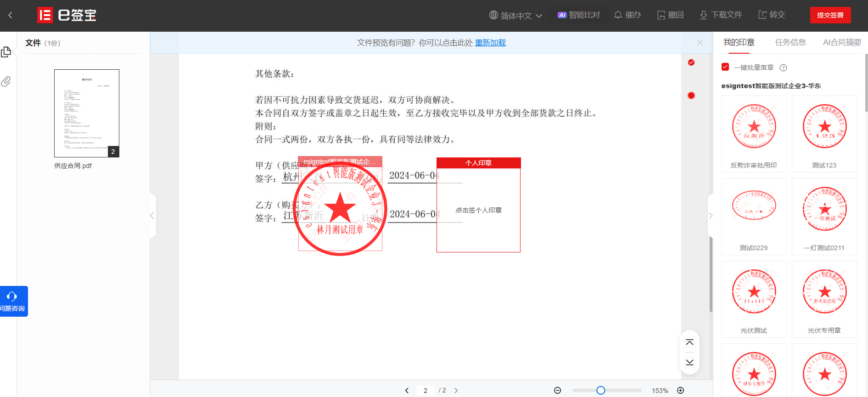
Task: Click the zoom slider handle
Action: (x=600, y=391)
